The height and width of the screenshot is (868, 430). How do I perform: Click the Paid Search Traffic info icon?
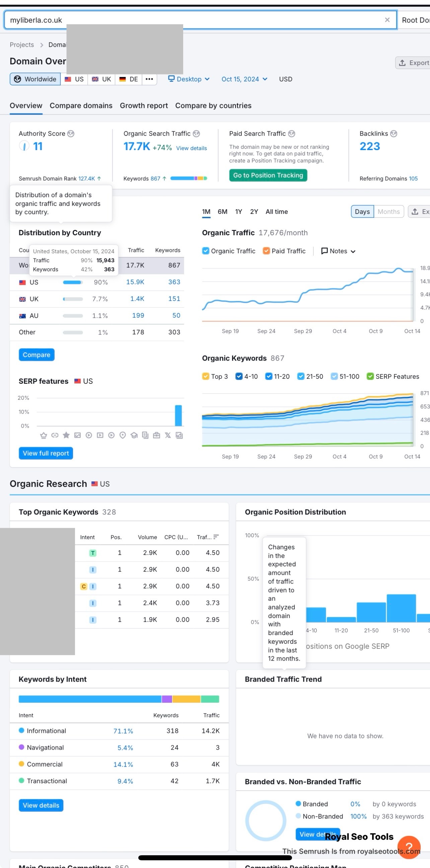(292, 134)
